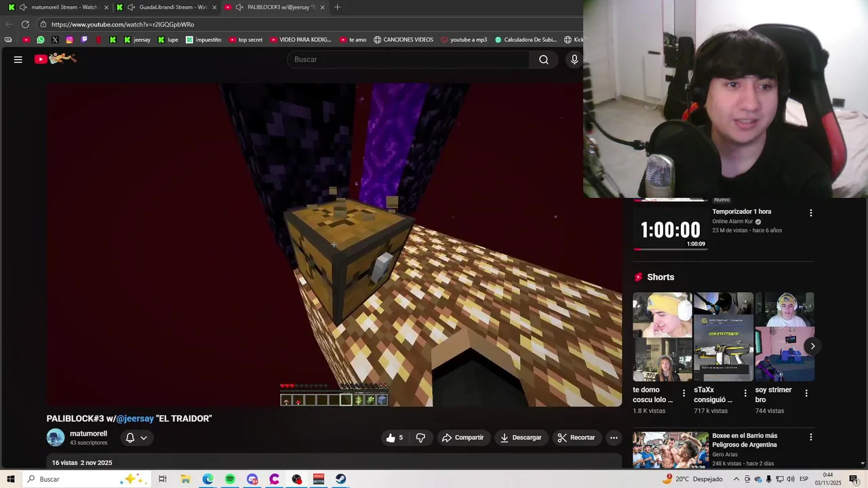The width and height of the screenshot is (868, 488).
Task: Open the Windows notification center icon
Action: tap(854, 479)
